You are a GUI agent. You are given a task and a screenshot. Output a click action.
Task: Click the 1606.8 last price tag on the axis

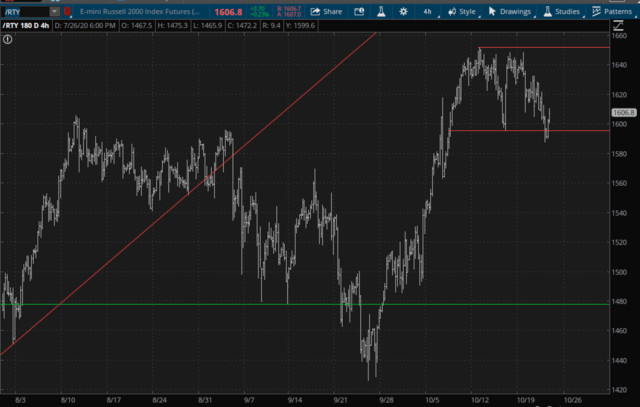coord(623,113)
